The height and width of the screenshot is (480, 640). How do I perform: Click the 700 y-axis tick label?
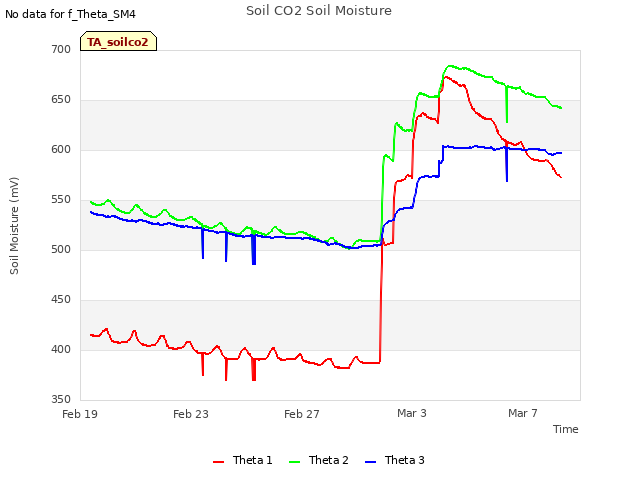[61, 49]
